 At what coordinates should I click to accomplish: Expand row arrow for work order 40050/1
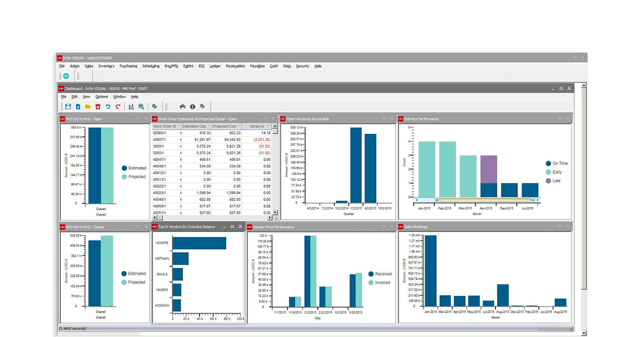[x=181, y=206]
